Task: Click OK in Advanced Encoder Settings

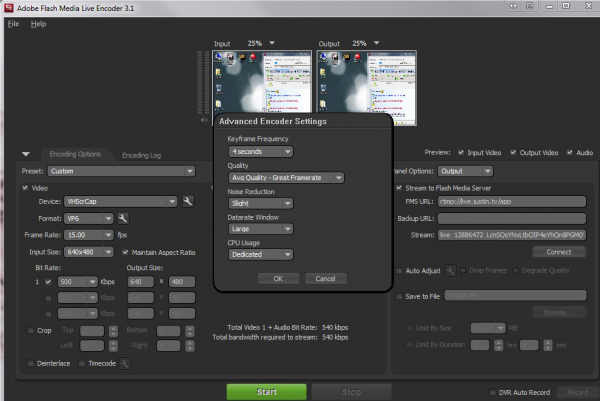Action: coord(278,278)
